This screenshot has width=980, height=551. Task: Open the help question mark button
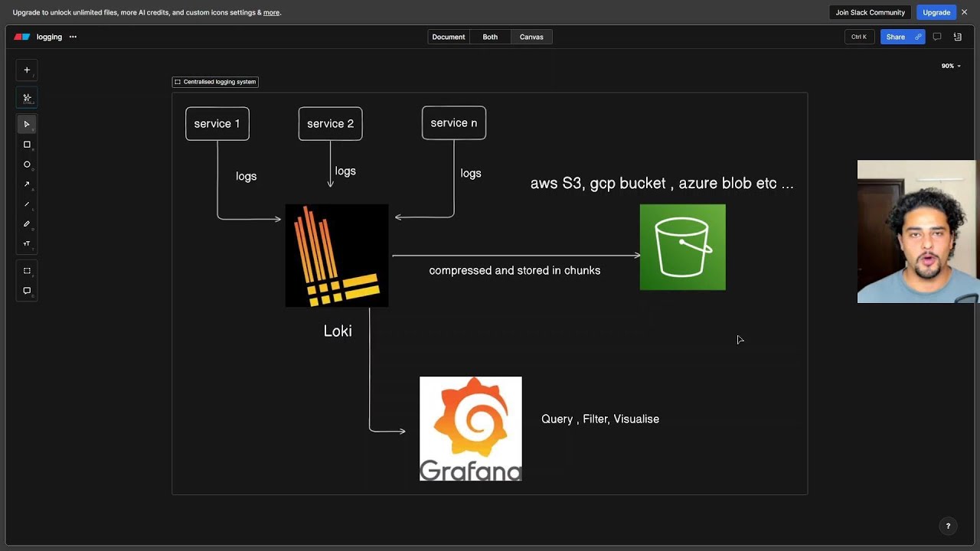[948, 526]
